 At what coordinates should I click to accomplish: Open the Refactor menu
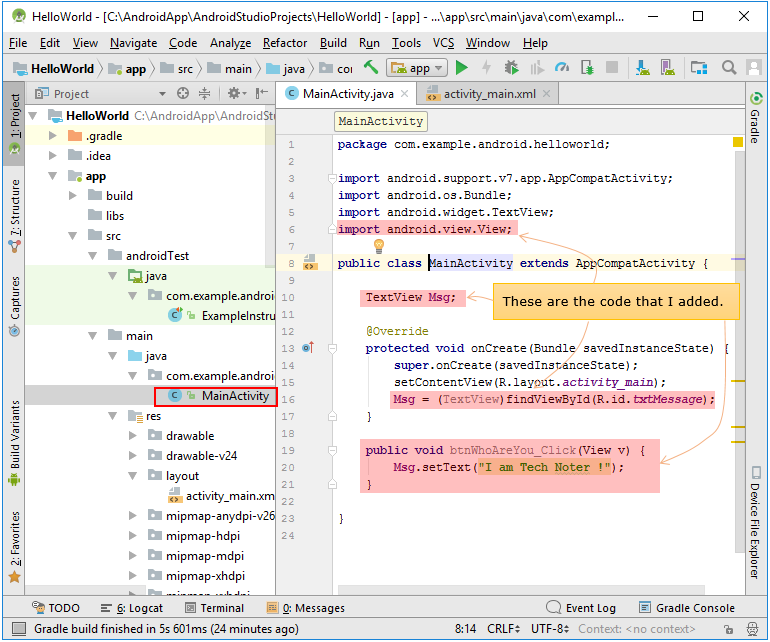click(x=285, y=43)
